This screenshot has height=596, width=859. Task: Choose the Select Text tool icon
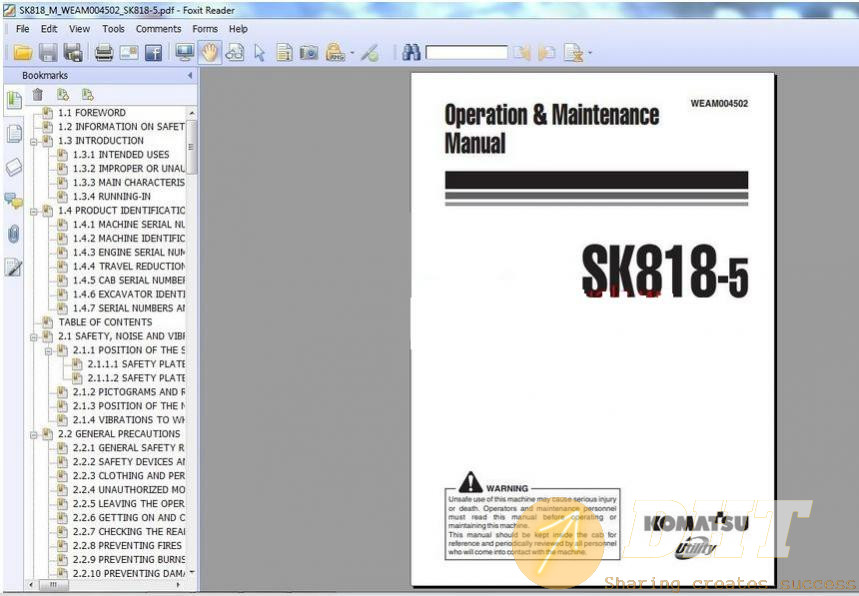284,53
